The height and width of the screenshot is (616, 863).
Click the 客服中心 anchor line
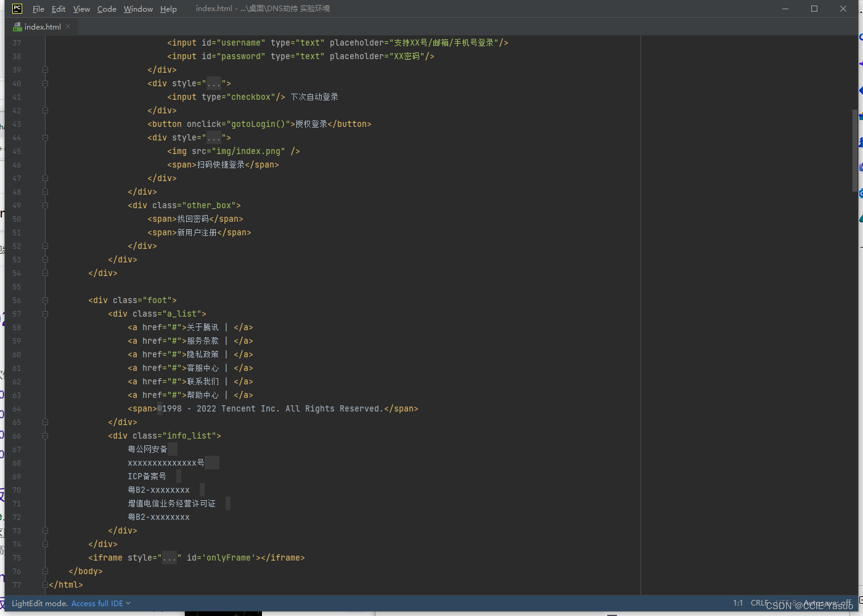tap(190, 368)
